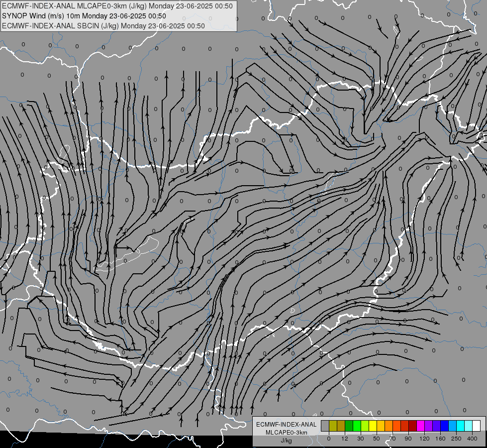Image resolution: width=487 pixels, height=448 pixels.
Task: Click the legend value 160
Action: 440,439
